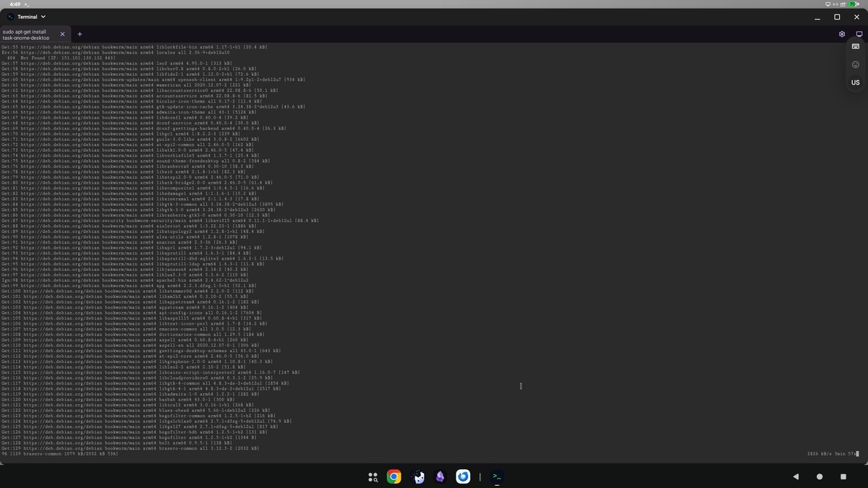This screenshot has width=868, height=488.
Task: Click the '9% [129 brasero-common' progress line
Action: (x=60, y=453)
